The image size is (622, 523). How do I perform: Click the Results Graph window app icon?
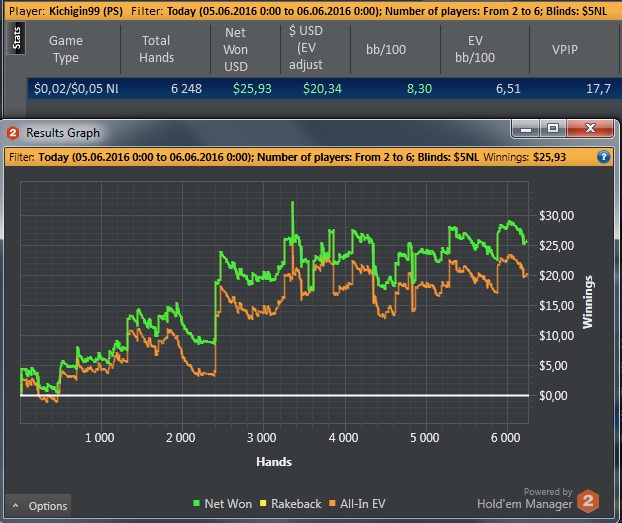click(13, 133)
